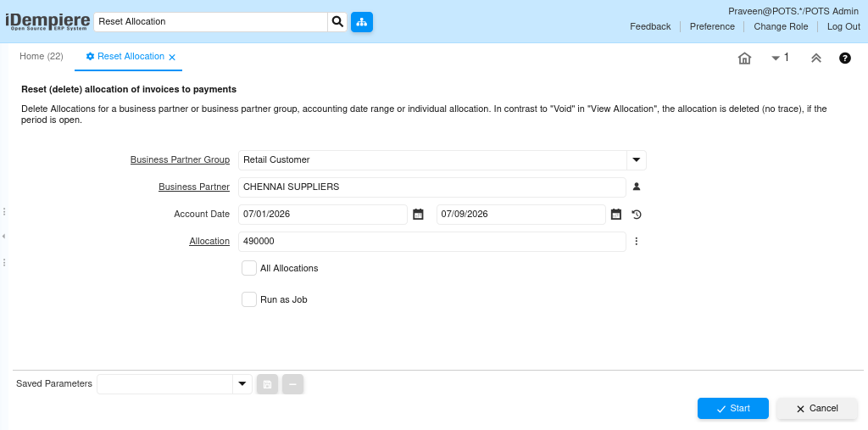868x430 pixels.
Task: Click the Saved Parameters text field
Action: tap(165, 384)
